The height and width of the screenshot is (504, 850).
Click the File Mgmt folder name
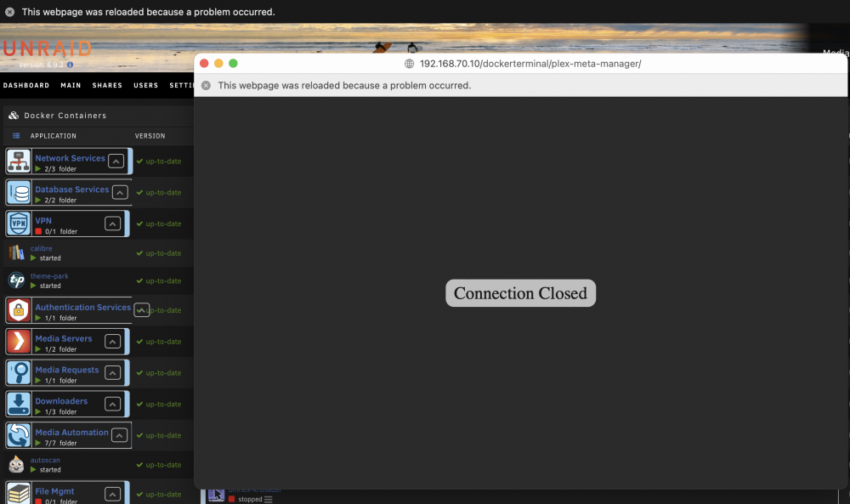(54, 491)
